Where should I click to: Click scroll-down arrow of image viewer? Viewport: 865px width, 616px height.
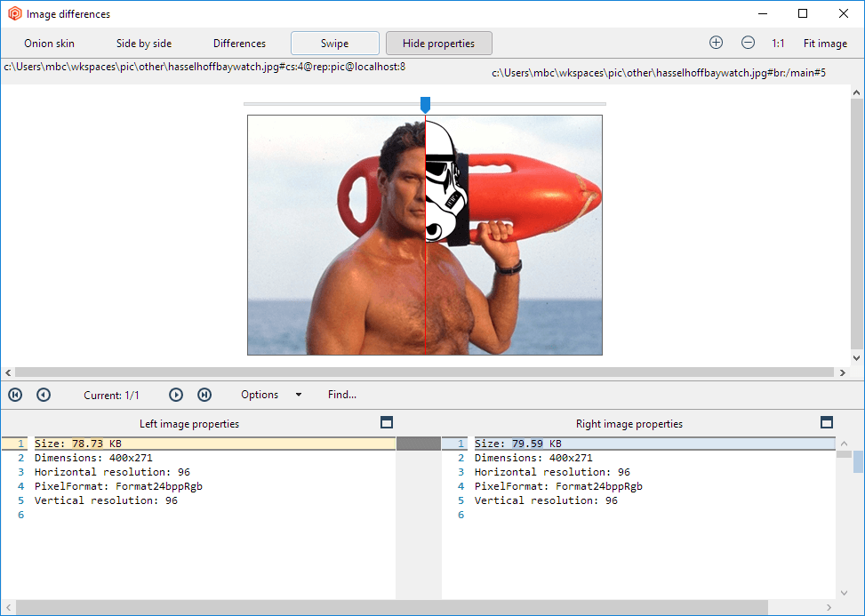pos(856,357)
